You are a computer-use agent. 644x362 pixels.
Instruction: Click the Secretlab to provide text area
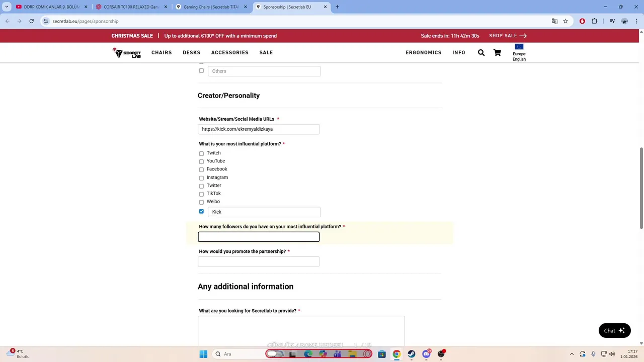pos(301,331)
